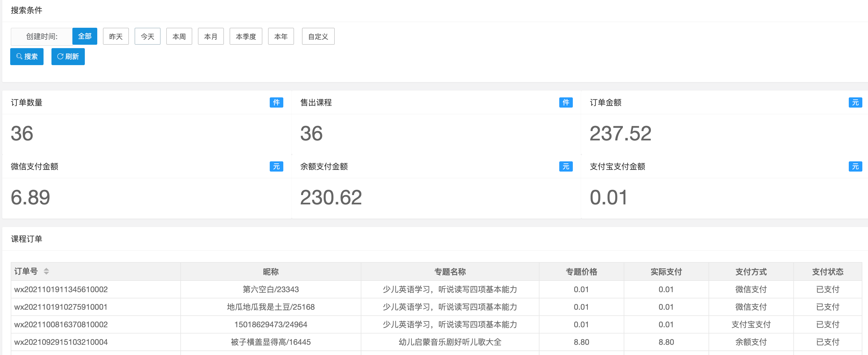Image resolution: width=868 pixels, height=355 pixels.
Task: Click the 昵称 column header
Action: 271,272
